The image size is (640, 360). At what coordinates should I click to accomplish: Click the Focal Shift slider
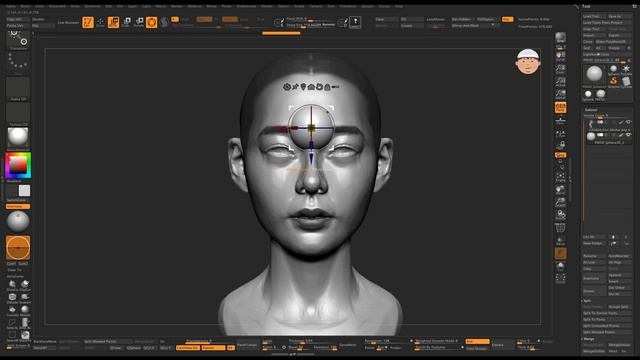(311, 19)
